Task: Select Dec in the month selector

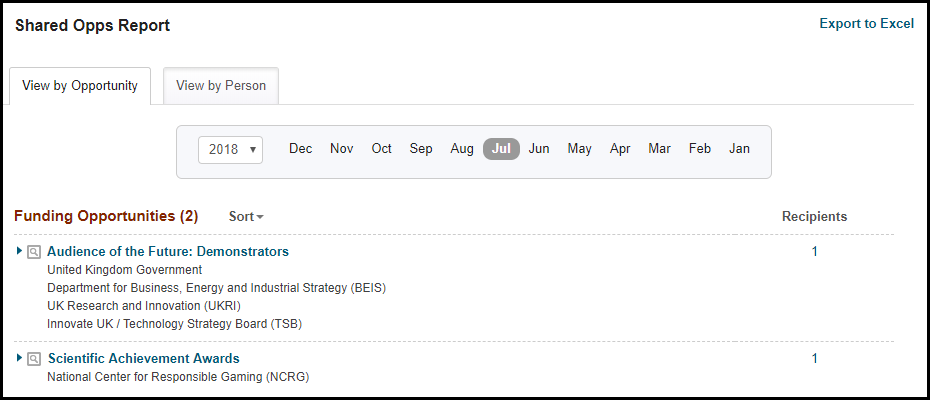Action: pos(301,149)
